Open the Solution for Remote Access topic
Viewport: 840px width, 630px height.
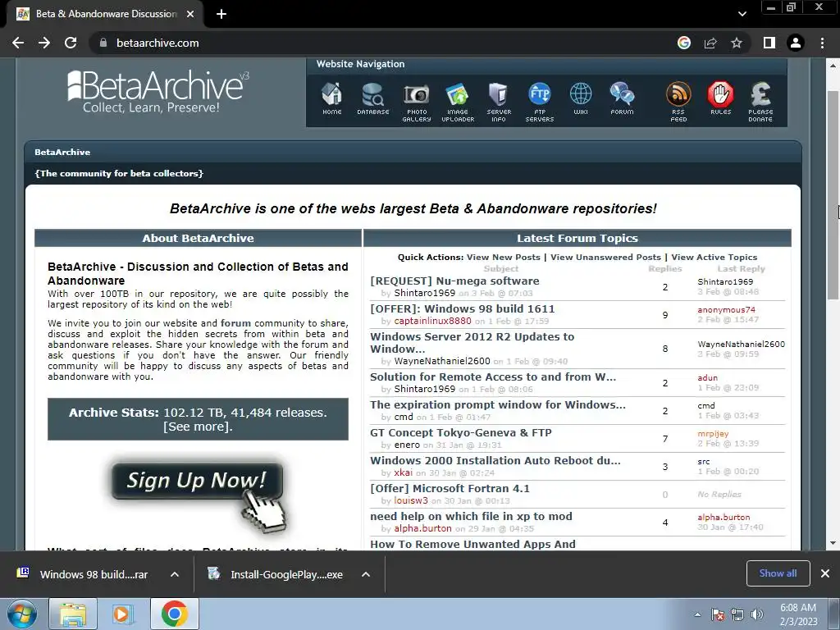point(493,377)
